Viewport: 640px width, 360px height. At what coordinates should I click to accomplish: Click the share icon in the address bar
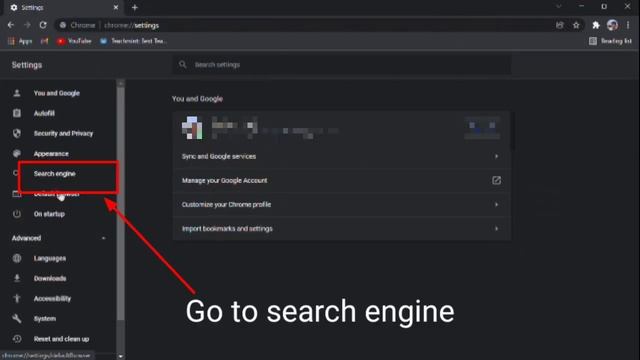560,25
